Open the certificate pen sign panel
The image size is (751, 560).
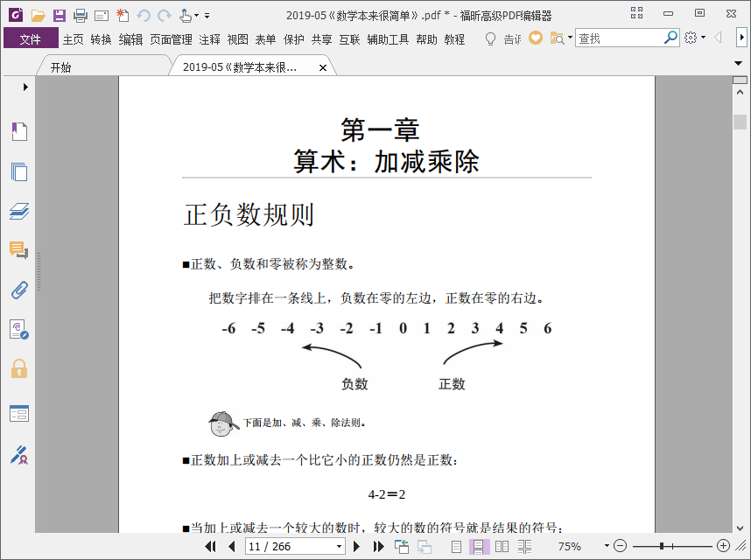tap(19, 455)
